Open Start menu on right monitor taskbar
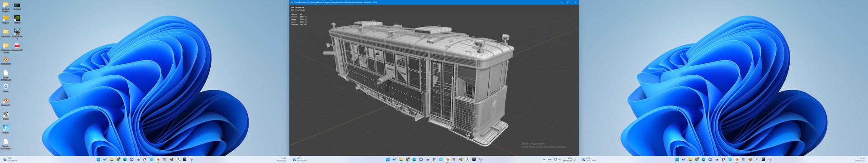 pyautogui.click(x=677, y=159)
